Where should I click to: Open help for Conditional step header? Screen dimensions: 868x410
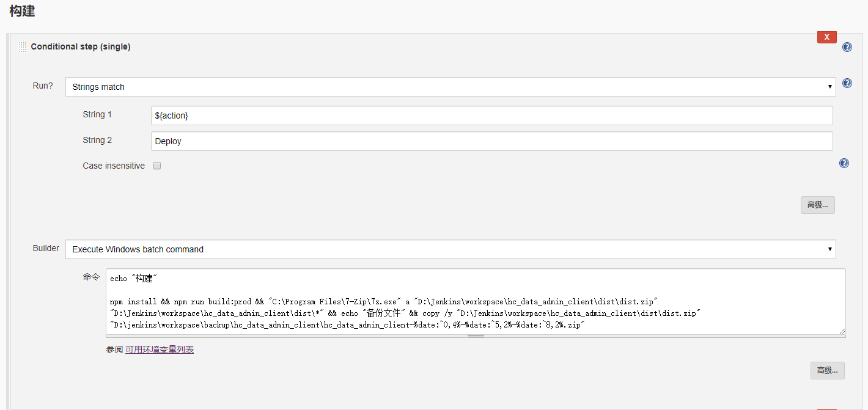tap(847, 47)
